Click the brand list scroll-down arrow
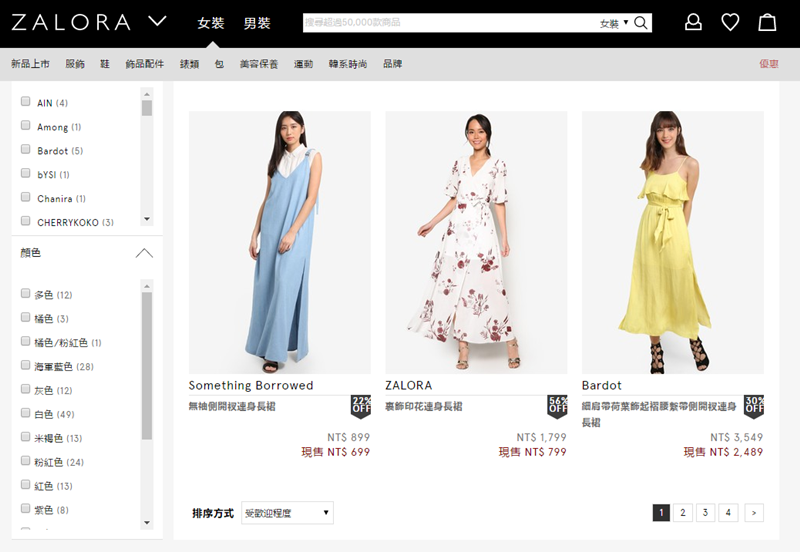The height and width of the screenshot is (552, 800). [147, 219]
